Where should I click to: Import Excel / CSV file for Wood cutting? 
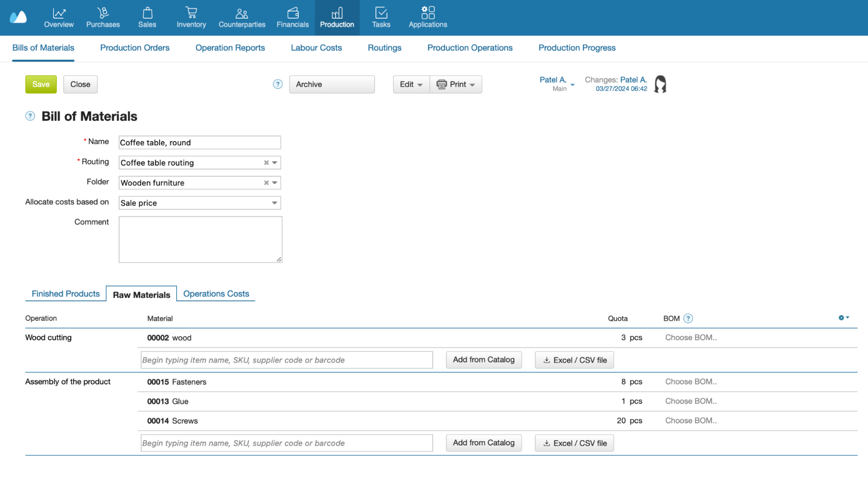[x=574, y=360]
